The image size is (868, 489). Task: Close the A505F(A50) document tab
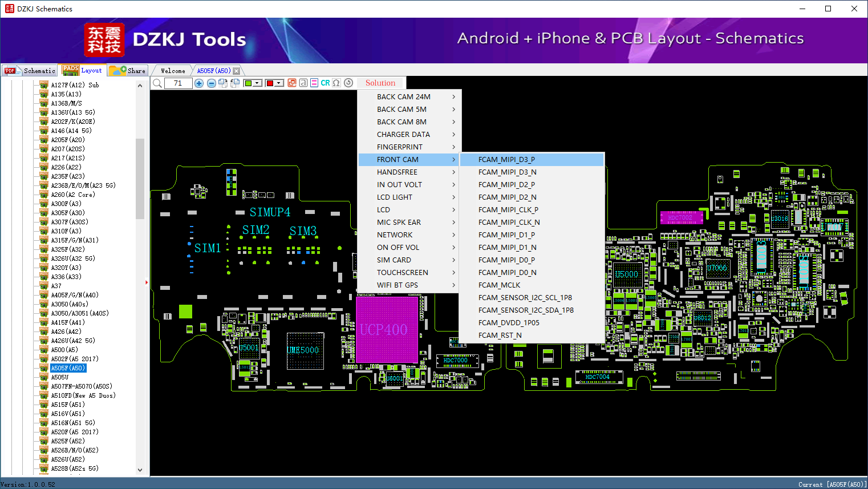point(237,71)
